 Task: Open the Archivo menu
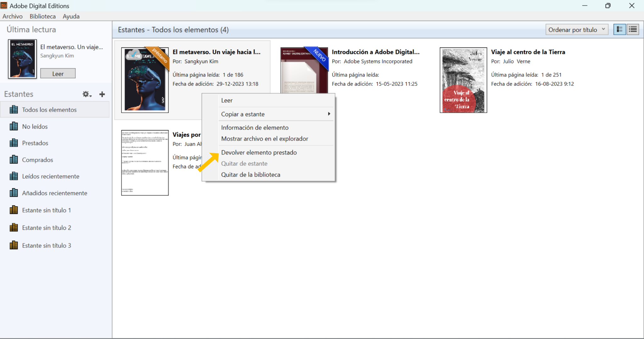(x=13, y=16)
